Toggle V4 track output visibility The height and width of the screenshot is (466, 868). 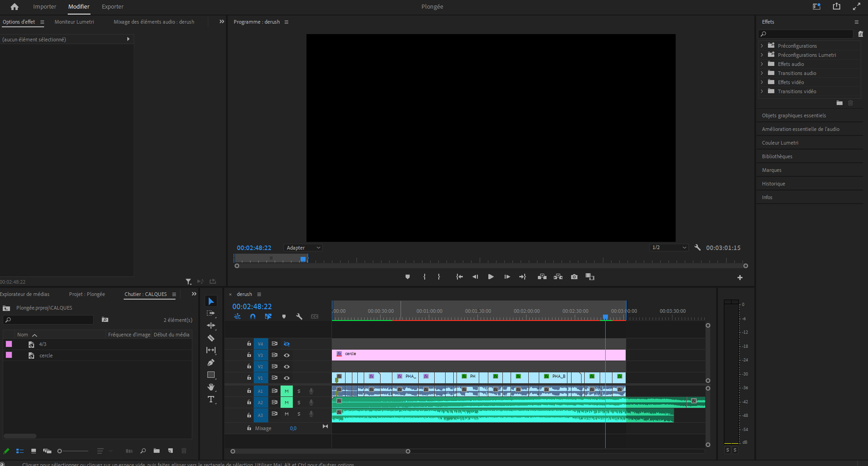pyautogui.click(x=287, y=344)
